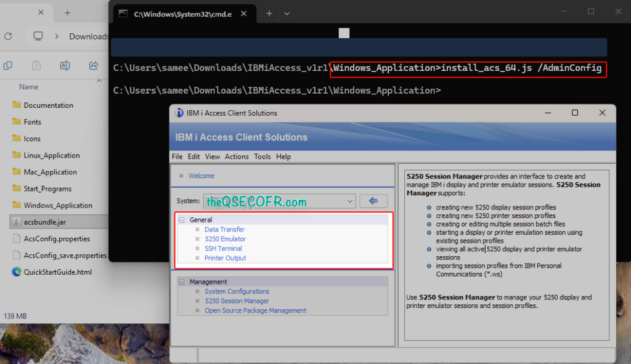
Task: Click the This PC monitor icon in Explorer
Action: point(38,36)
